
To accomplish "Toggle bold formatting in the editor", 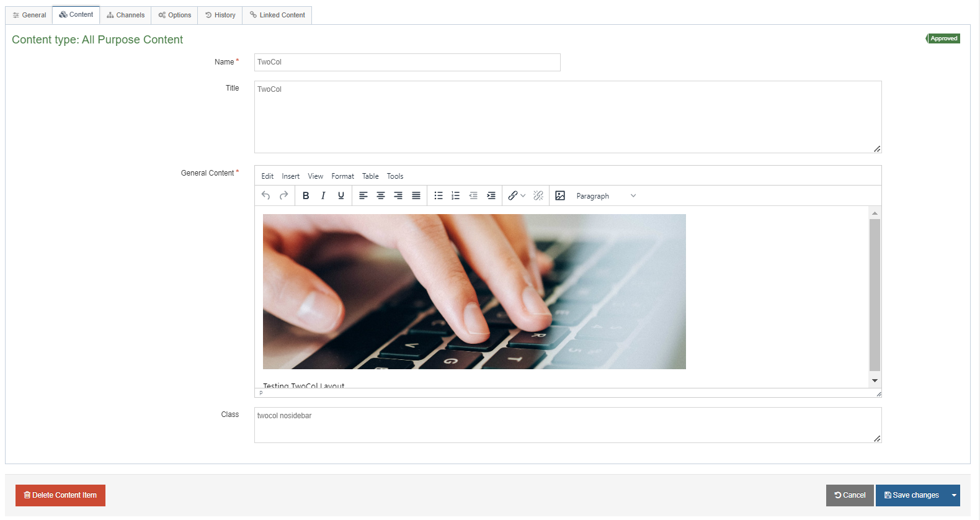I will click(306, 195).
